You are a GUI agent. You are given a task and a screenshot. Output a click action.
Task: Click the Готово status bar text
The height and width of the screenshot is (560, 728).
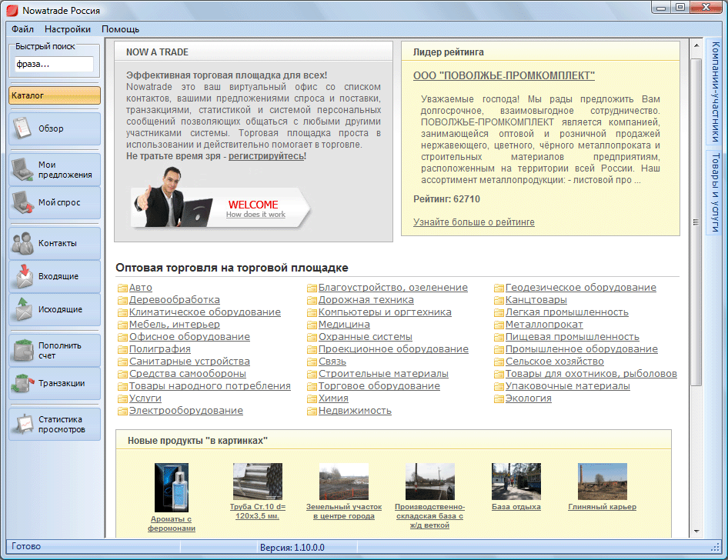[26, 547]
